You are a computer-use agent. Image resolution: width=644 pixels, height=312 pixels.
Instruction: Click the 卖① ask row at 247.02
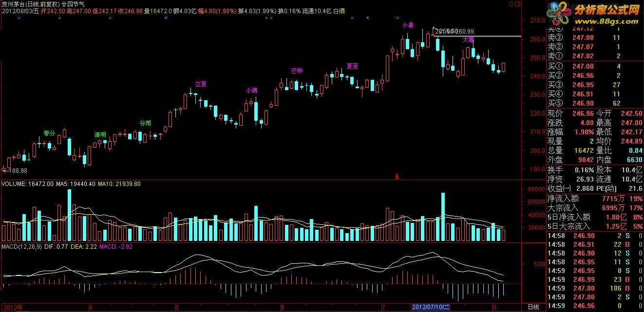pyautogui.click(x=595, y=56)
